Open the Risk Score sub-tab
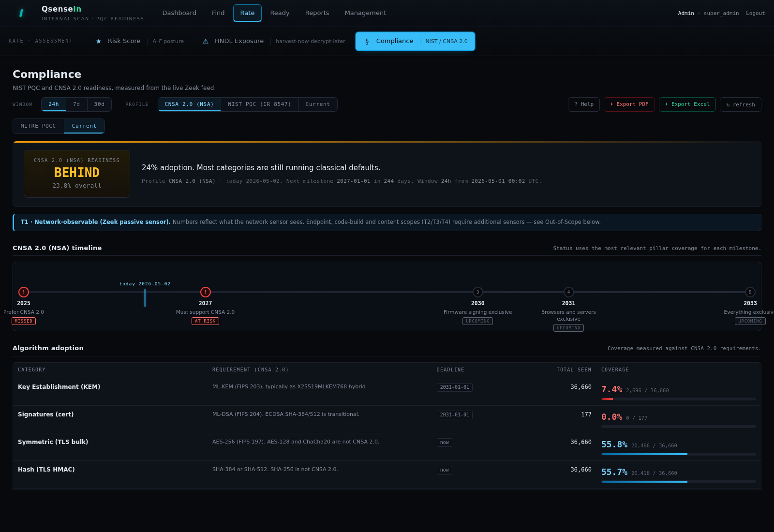774x532 pixels. click(x=140, y=41)
